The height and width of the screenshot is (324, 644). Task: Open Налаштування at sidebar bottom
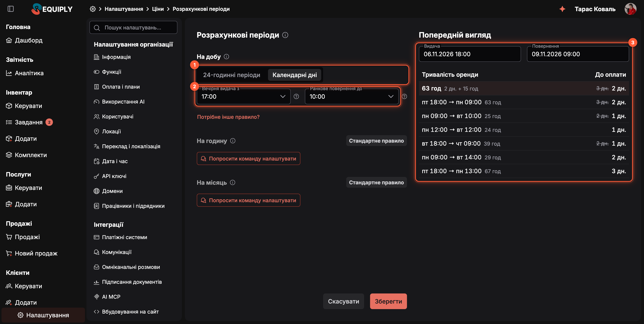pos(43,315)
